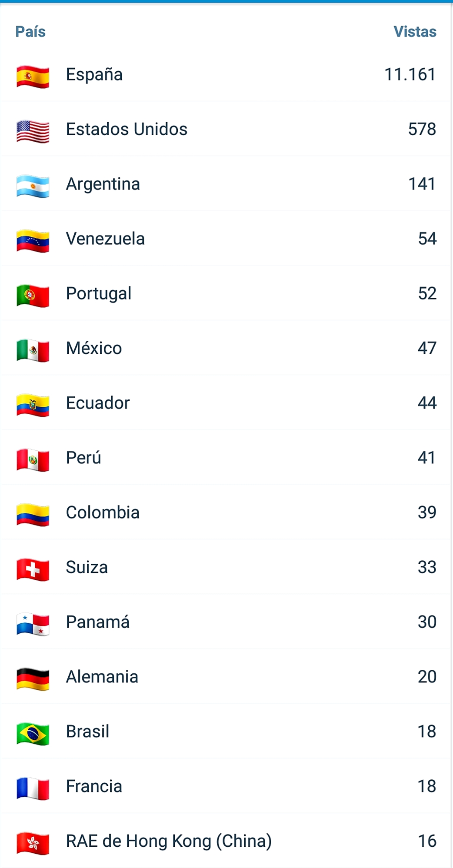Select the Ecuador country name
Viewport: 453px width, 868px height.
tap(98, 403)
